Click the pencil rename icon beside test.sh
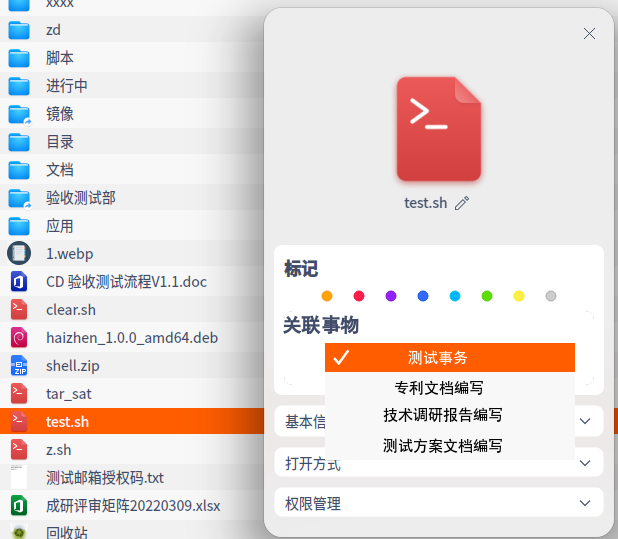 (461, 203)
